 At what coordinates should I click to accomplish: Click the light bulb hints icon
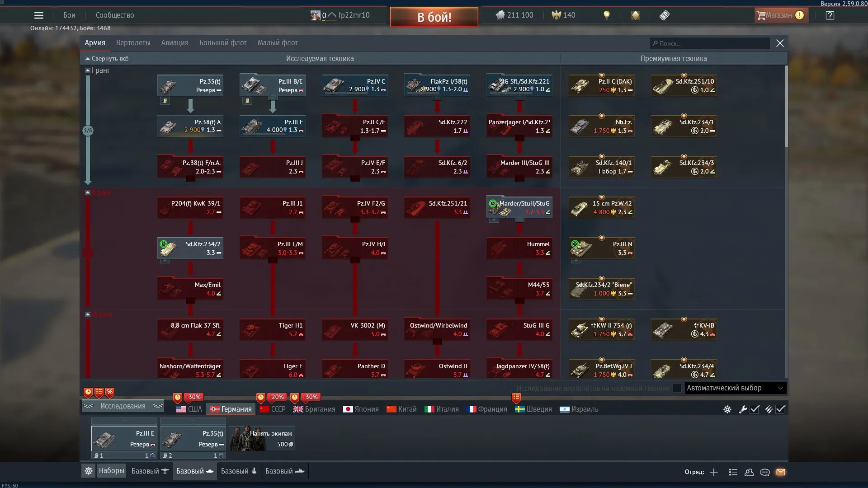tap(607, 15)
